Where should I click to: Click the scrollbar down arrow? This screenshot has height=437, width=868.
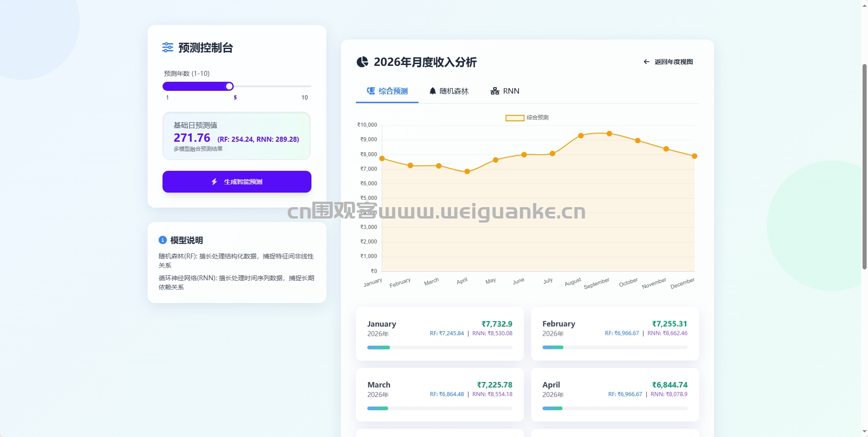point(864,432)
